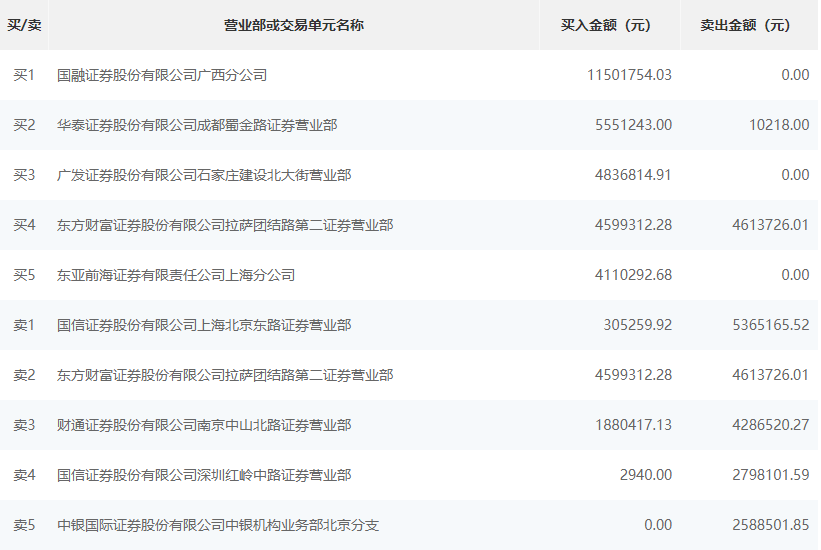Select buy amount 1880417.13
This screenshot has height=550, width=821.
click(634, 425)
